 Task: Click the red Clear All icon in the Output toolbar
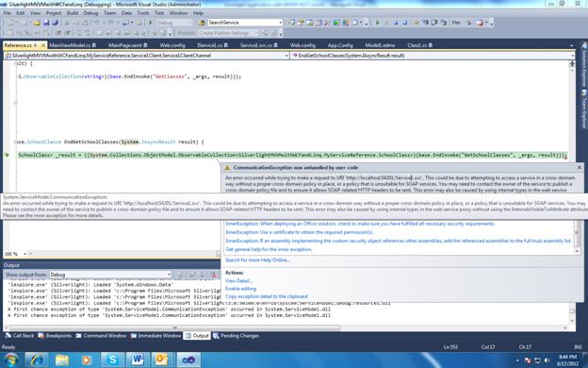(x=213, y=275)
